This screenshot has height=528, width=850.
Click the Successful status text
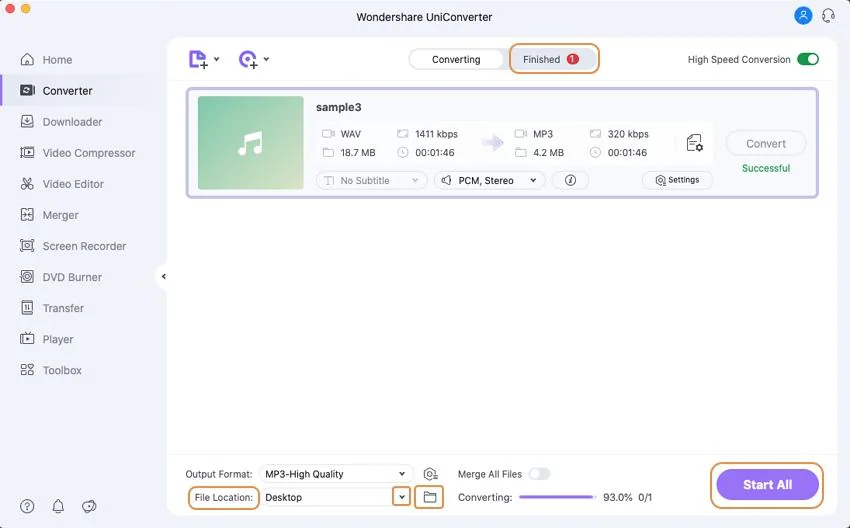point(765,169)
